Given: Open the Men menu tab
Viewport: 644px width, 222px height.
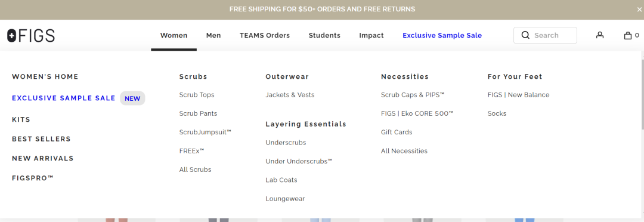Looking at the screenshot, I should coord(213,35).
